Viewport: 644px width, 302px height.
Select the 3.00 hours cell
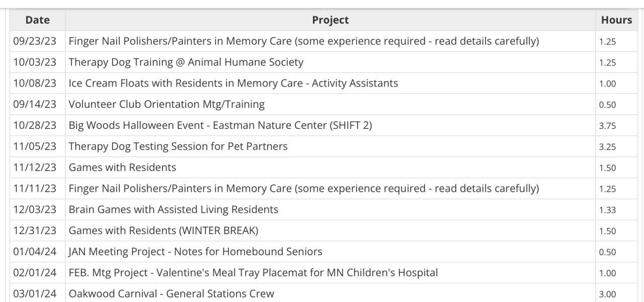pyautogui.click(x=607, y=294)
